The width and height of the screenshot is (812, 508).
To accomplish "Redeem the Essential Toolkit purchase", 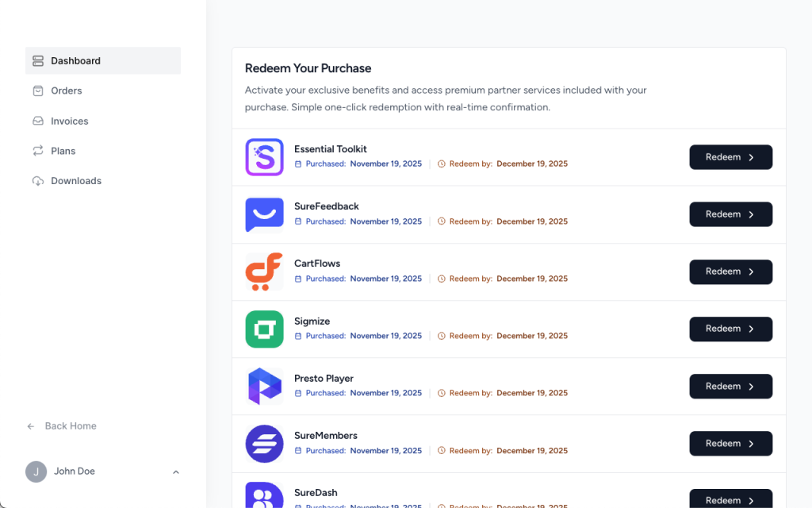I will point(730,157).
